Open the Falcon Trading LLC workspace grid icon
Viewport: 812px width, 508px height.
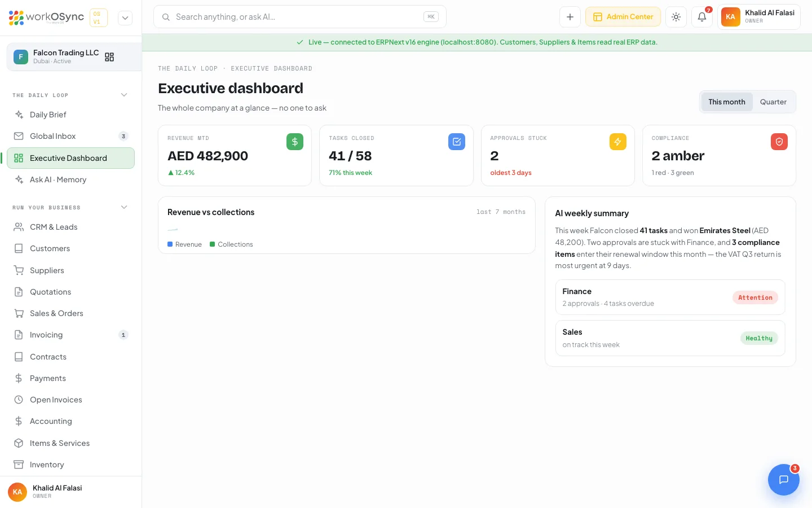pos(109,57)
